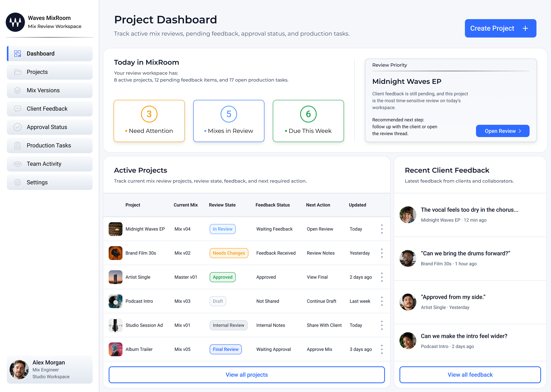
Task: Click the Team Activity people icon
Action: [x=18, y=164]
